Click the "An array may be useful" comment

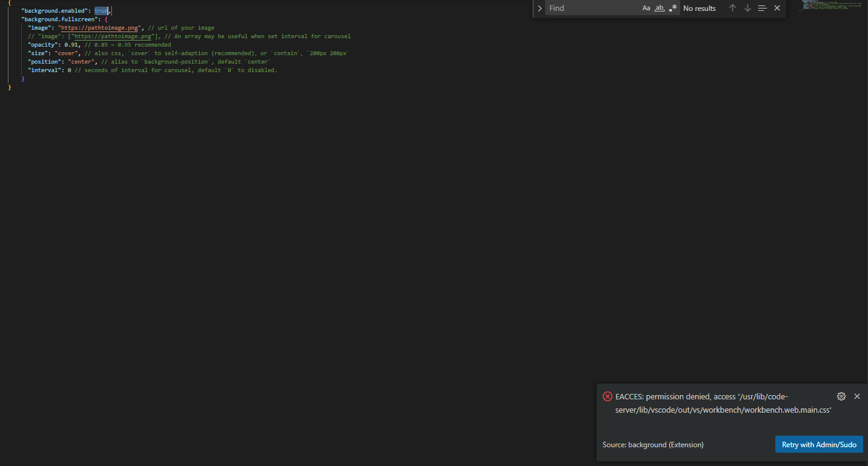tap(257, 36)
